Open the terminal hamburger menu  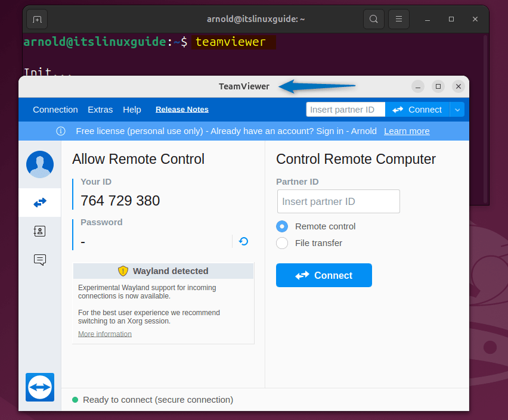[398, 18]
